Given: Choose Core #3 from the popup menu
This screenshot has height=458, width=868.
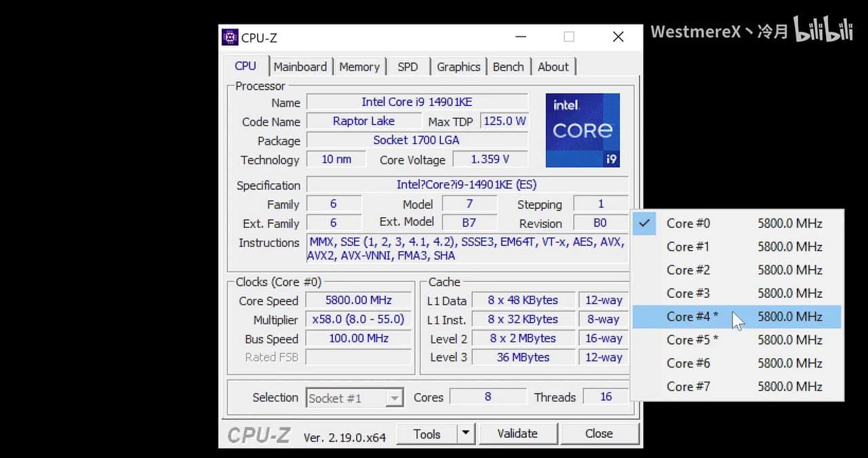Looking at the screenshot, I should (x=737, y=293).
